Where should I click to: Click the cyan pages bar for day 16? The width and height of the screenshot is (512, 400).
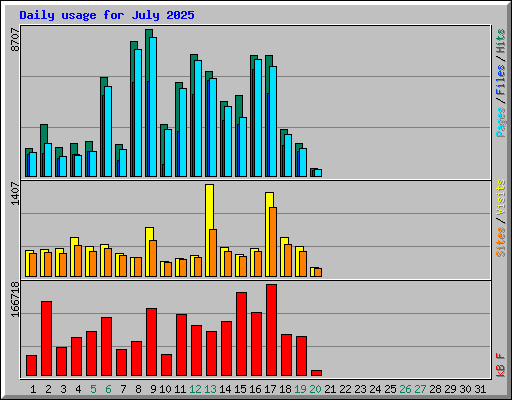258,118
